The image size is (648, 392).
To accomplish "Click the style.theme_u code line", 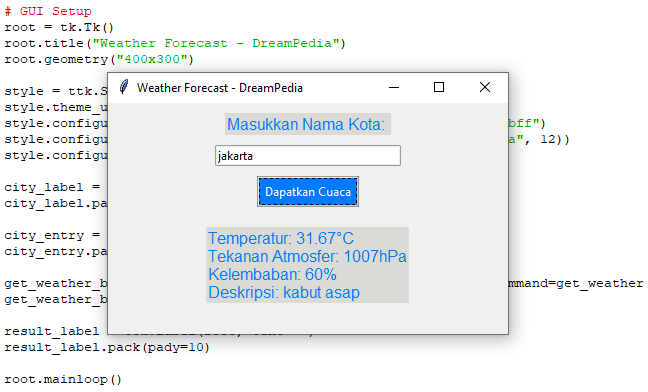I will coord(56,107).
